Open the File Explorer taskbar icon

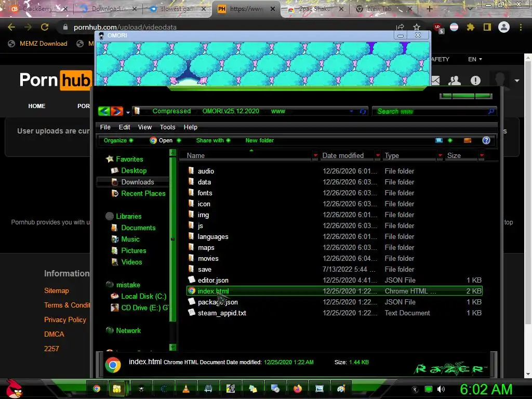(x=117, y=389)
